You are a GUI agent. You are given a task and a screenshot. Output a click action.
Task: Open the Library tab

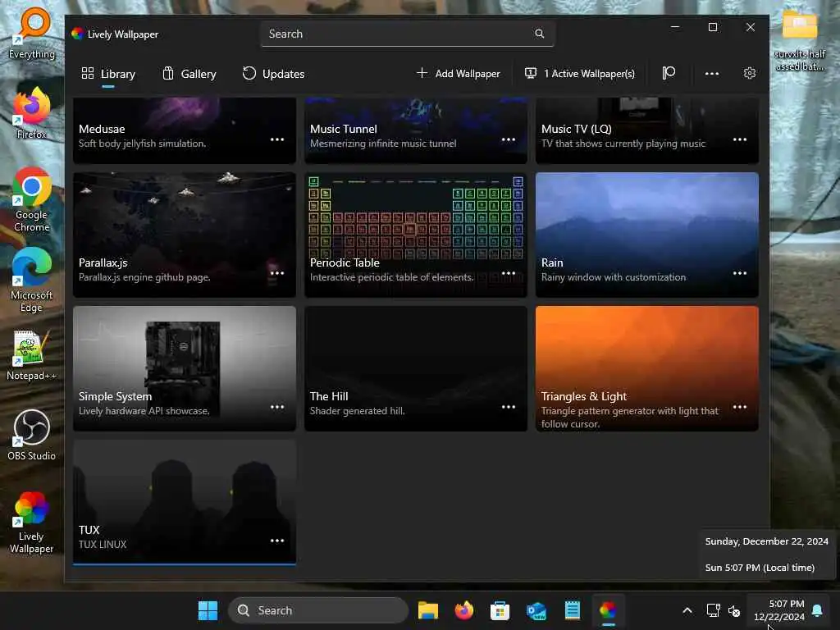108,74
